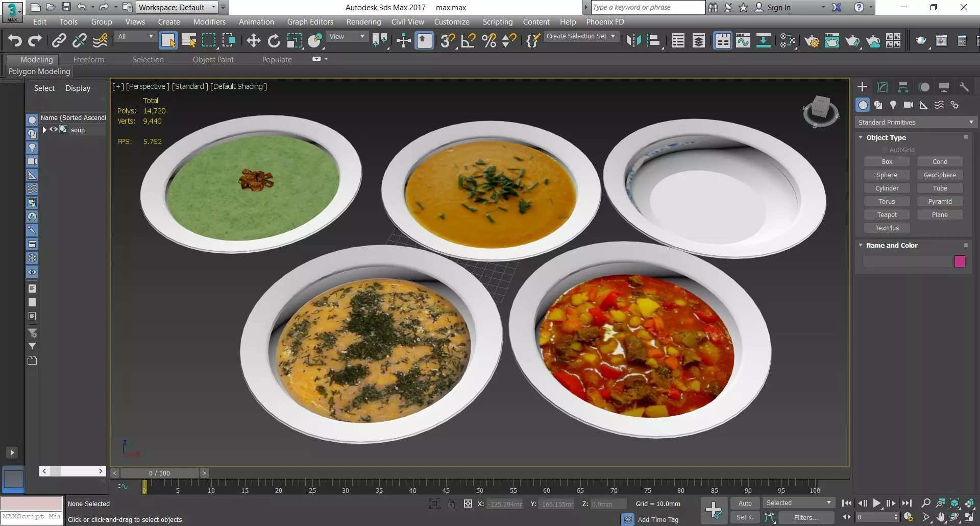Image resolution: width=980 pixels, height=526 pixels.
Task: Click the object name field under Name and Color
Action: click(907, 261)
